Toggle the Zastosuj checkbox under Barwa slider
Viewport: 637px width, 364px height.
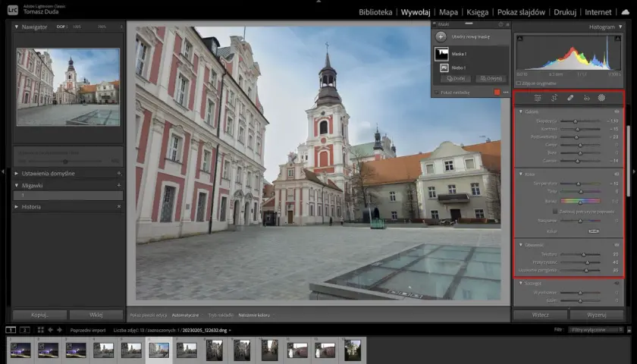[555, 212]
